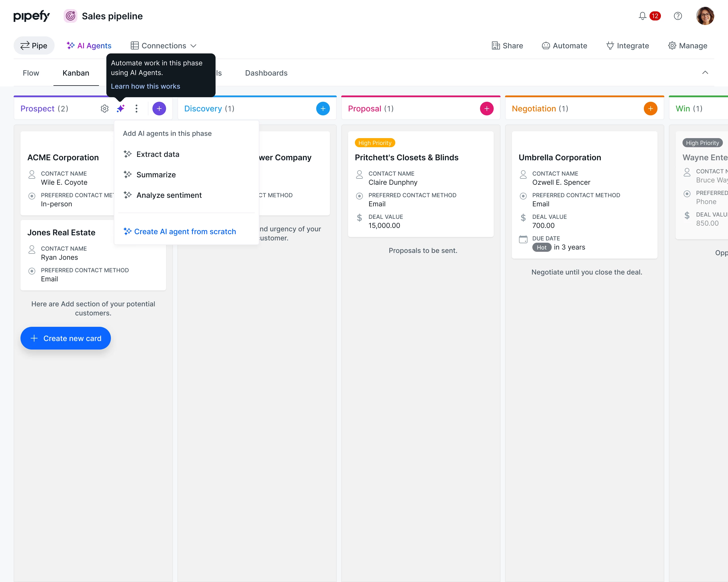The width and height of the screenshot is (728, 582).
Task: Select Extract data agent option
Action: pos(158,154)
